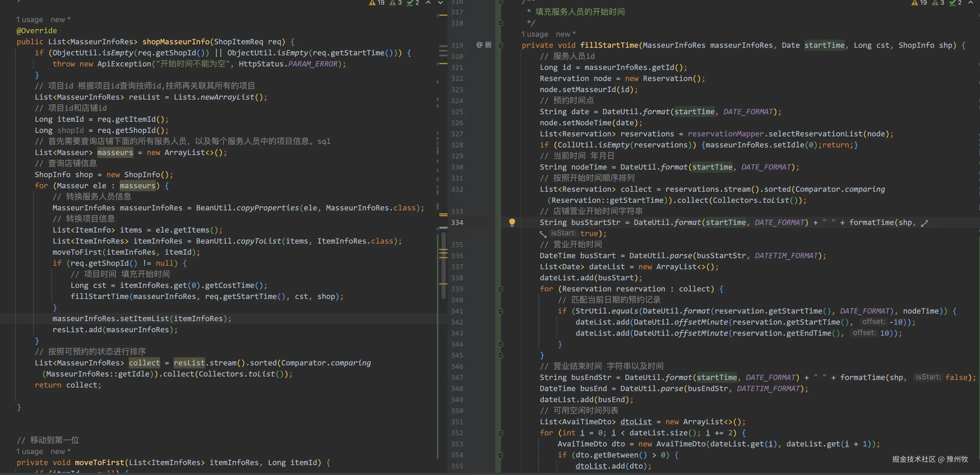
Task: Fold the if block at line 341
Action: point(501,311)
